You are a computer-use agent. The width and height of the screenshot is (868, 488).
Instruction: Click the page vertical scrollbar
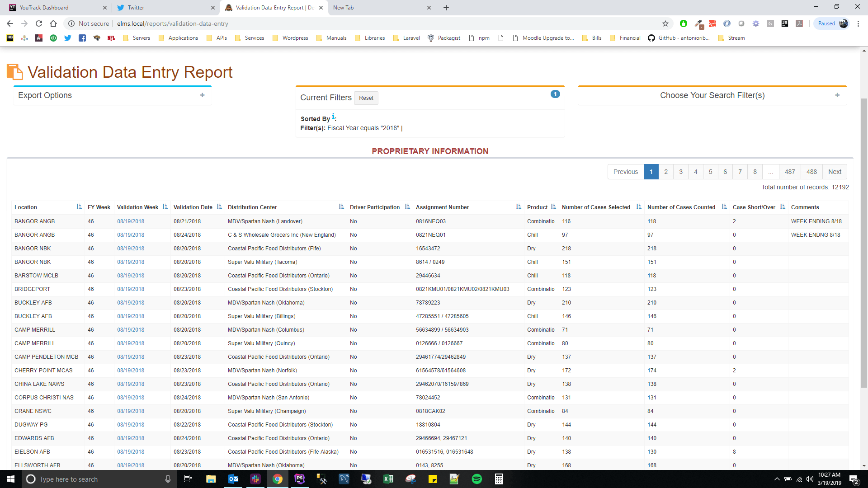(x=864, y=242)
